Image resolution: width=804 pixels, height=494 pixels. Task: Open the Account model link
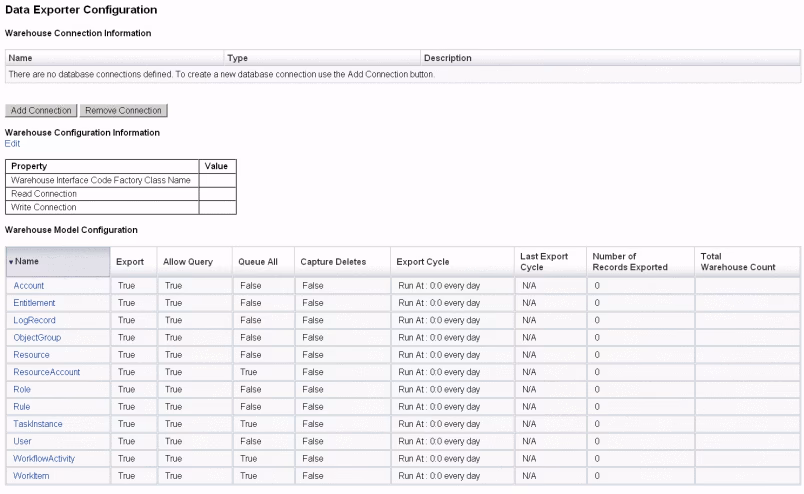pos(29,286)
